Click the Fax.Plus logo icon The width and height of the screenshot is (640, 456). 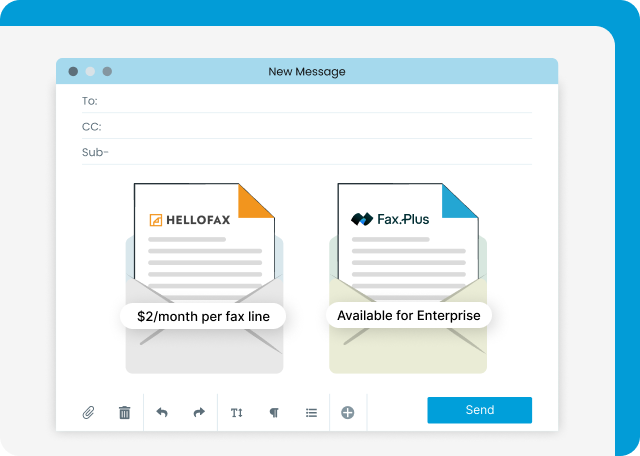pos(362,219)
